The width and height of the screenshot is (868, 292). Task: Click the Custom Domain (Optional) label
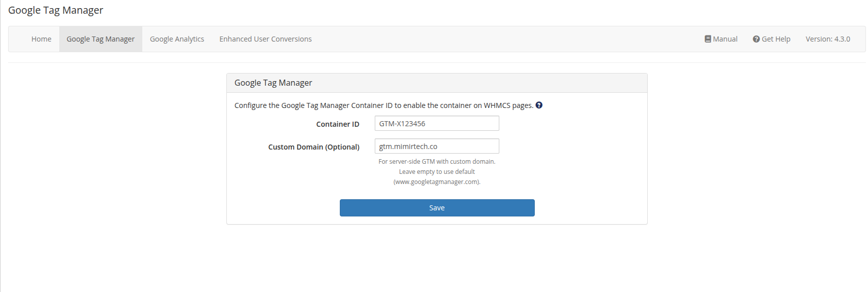coord(313,147)
